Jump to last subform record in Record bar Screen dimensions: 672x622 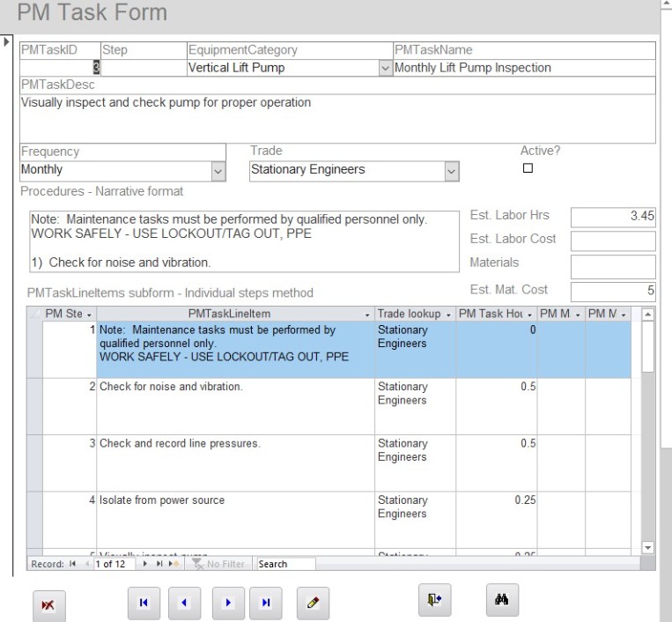click(159, 564)
